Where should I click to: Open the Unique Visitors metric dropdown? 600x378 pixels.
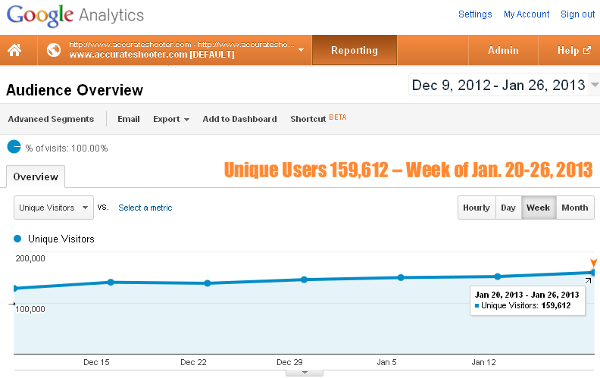click(x=54, y=207)
